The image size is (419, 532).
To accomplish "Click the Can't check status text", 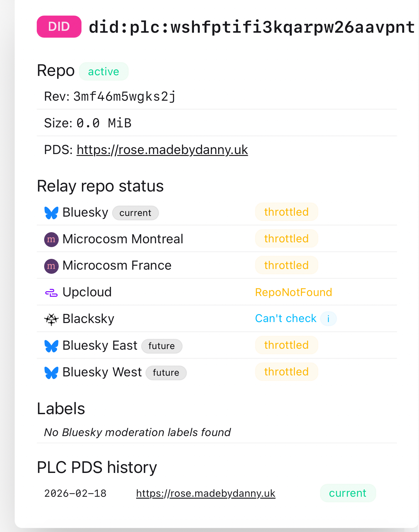I will click(286, 318).
